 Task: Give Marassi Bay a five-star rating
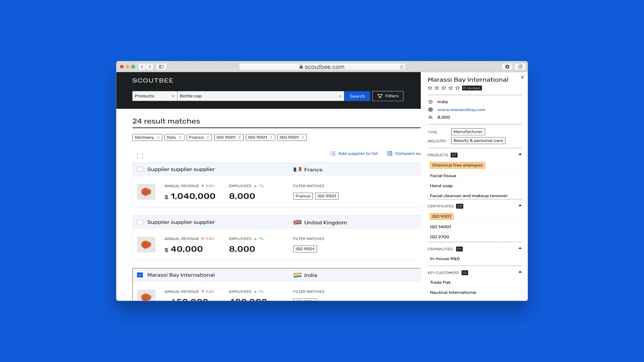[458, 88]
